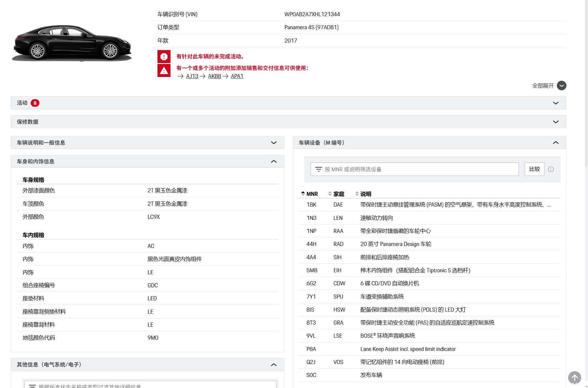Click the filter icon in MNR search box
This screenshot has height=388, width=588.
pyautogui.click(x=319, y=169)
